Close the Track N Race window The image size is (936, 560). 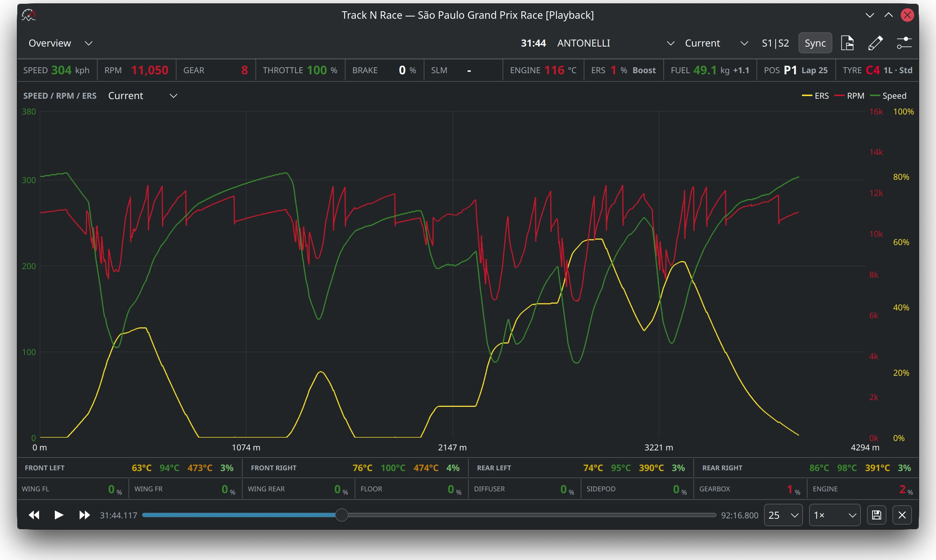coord(907,15)
